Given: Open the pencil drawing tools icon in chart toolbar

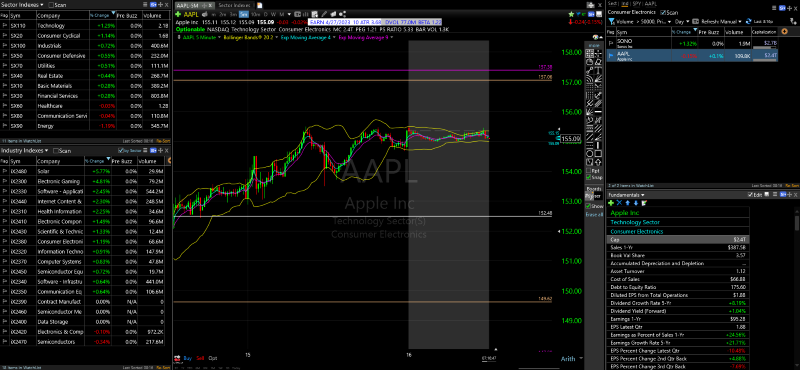Looking at the screenshot, I should point(324,14).
